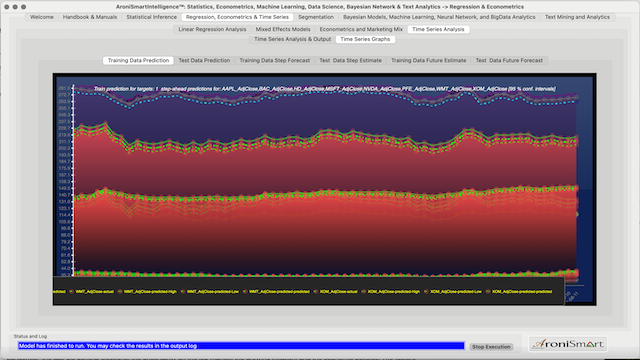Open Linear Regression Analysis sub-tab
This screenshot has width=640, height=360.
point(212,29)
